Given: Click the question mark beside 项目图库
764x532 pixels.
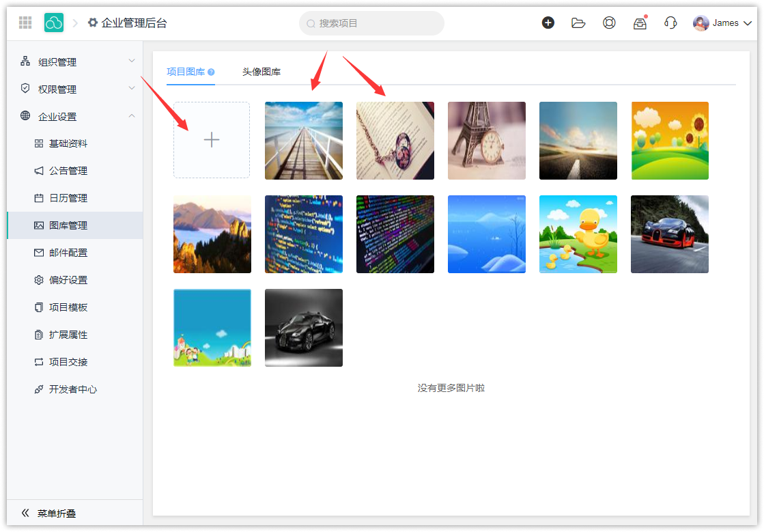Looking at the screenshot, I should 211,72.
